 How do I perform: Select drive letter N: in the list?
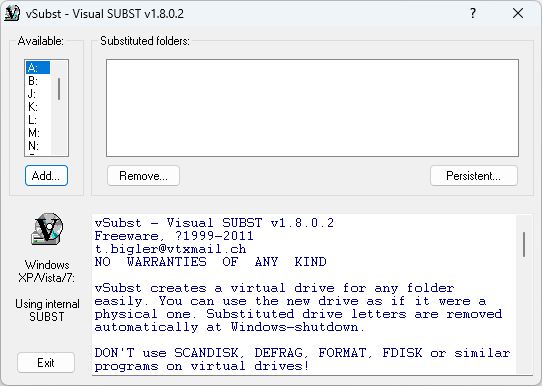tap(38, 145)
